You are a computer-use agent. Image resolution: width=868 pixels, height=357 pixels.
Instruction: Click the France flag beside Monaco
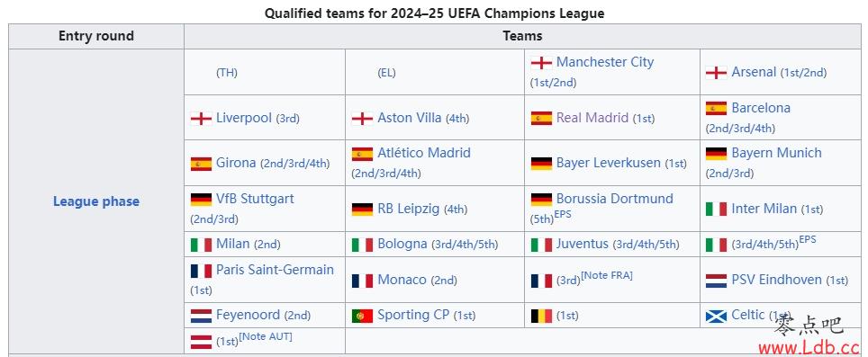[x=362, y=281]
